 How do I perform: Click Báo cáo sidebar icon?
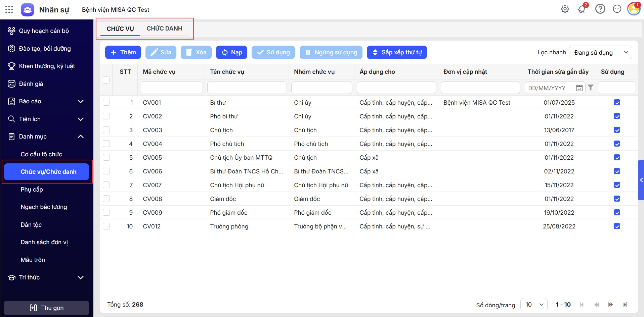tap(11, 101)
